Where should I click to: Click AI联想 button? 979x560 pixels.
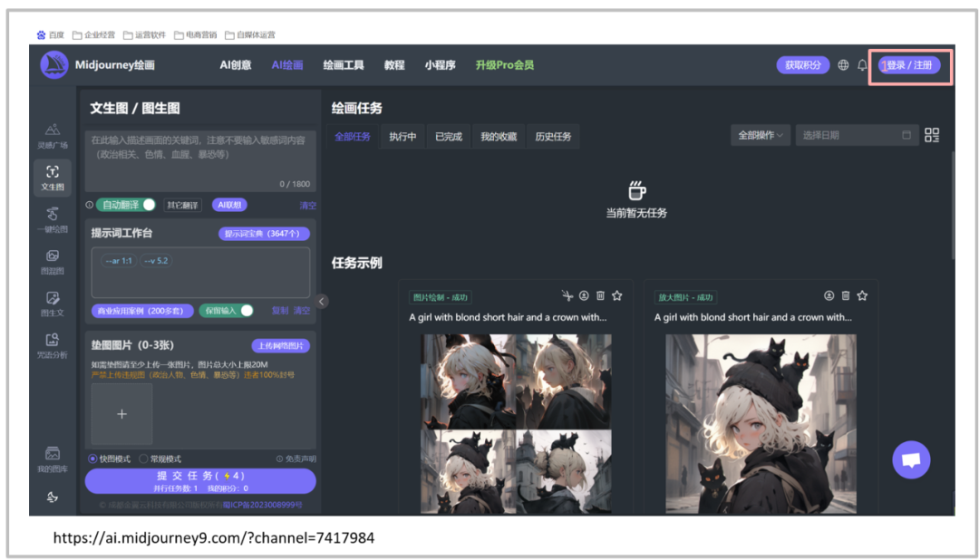(229, 205)
